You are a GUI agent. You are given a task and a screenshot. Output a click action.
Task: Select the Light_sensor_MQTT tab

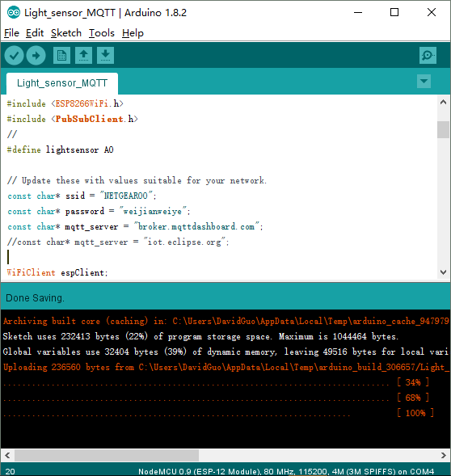(62, 83)
